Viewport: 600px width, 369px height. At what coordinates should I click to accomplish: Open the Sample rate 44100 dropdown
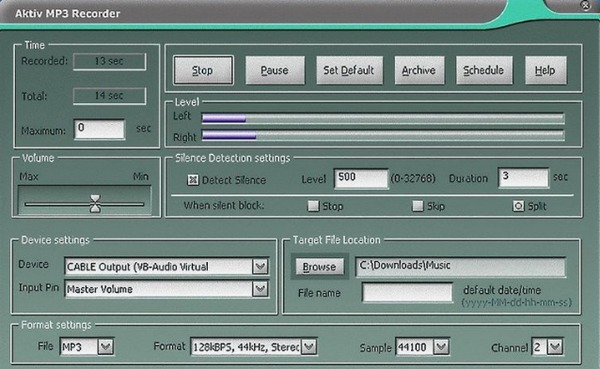441,347
